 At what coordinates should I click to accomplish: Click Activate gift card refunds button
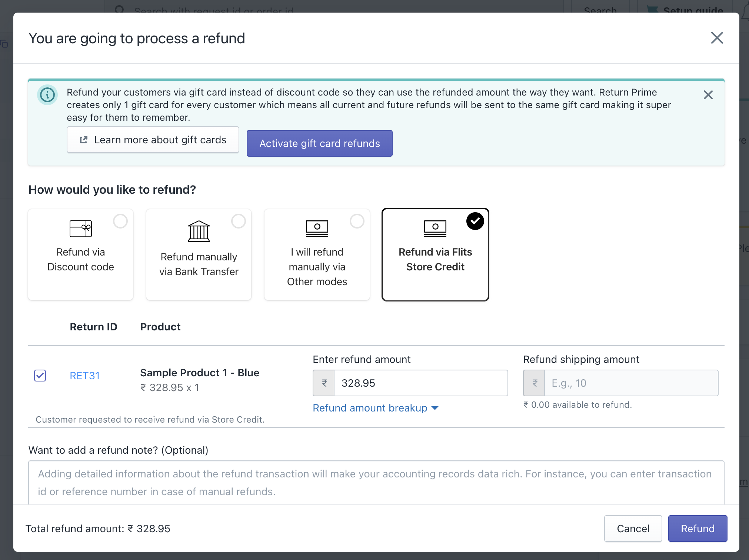click(319, 143)
